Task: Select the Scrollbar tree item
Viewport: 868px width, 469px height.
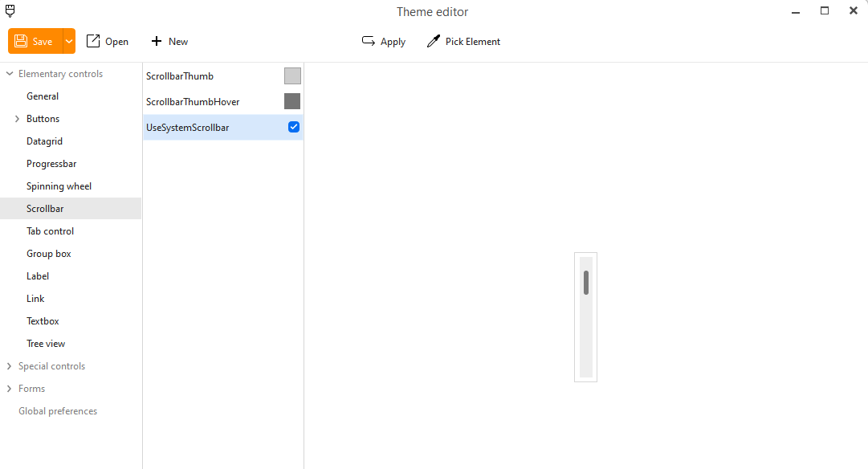Action: click(71, 209)
